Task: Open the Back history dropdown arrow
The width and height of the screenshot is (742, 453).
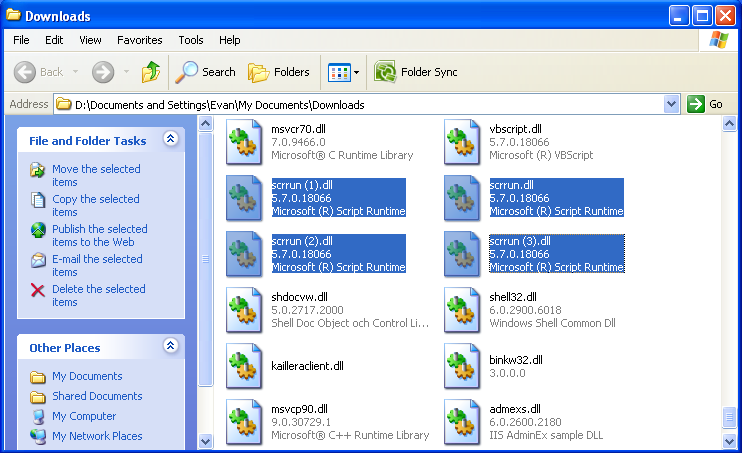Action: click(x=75, y=72)
